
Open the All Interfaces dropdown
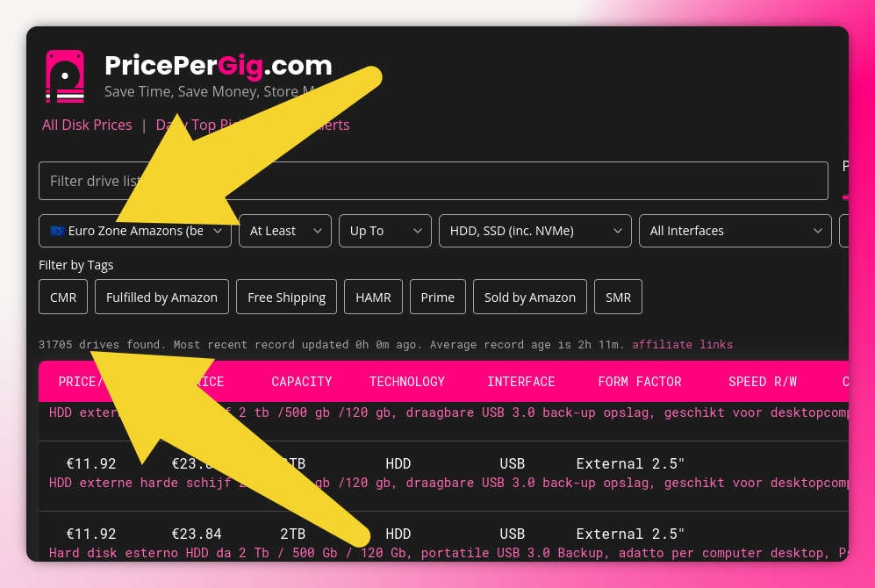(735, 231)
